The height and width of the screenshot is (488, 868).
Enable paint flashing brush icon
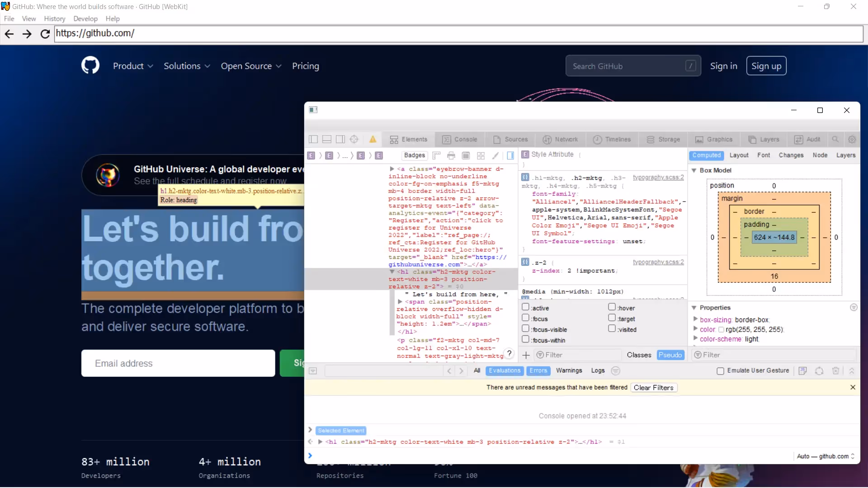click(495, 155)
